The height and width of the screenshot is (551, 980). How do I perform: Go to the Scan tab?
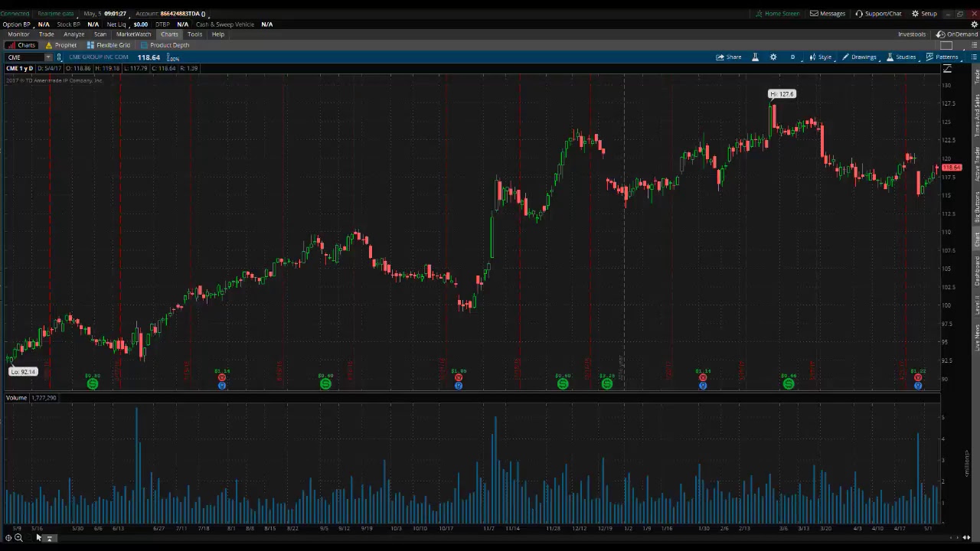[x=100, y=34]
